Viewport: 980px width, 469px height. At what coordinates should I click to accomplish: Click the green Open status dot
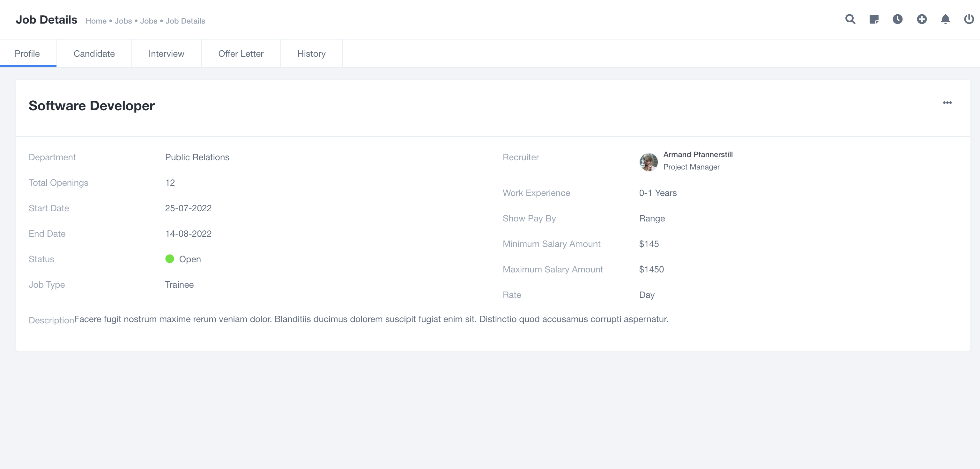coord(170,259)
